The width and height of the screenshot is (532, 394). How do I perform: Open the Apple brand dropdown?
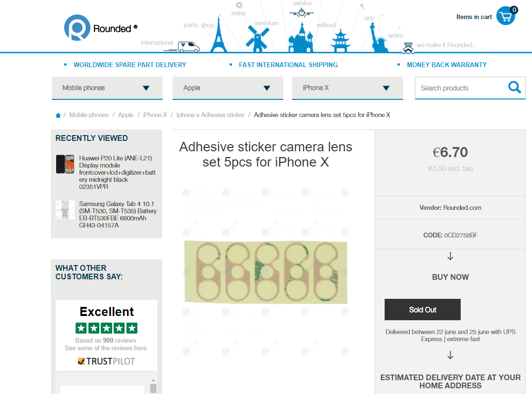tap(228, 88)
